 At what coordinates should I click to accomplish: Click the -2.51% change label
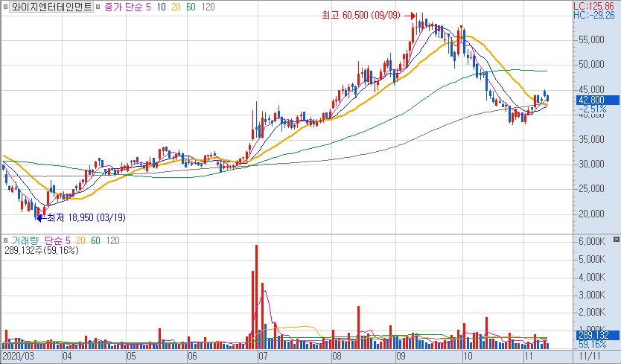click(593, 109)
